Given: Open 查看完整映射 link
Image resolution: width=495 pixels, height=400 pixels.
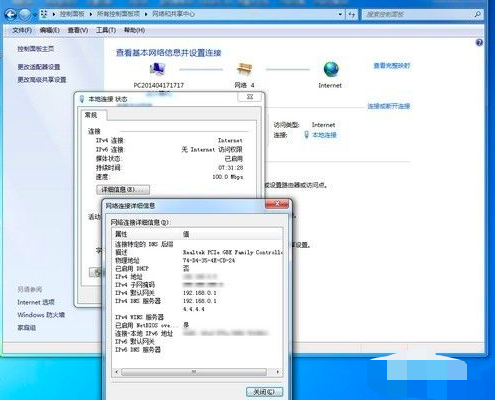Looking at the screenshot, I should [x=392, y=66].
